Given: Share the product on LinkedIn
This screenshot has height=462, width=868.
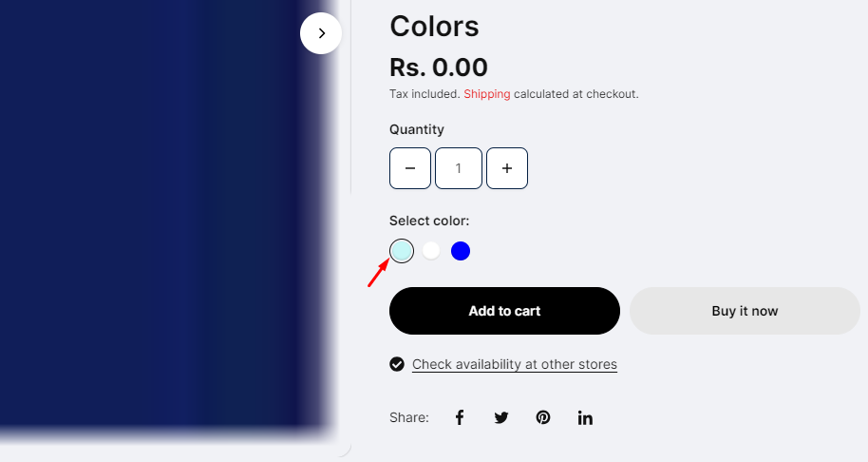Looking at the screenshot, I should click(585, 417).
